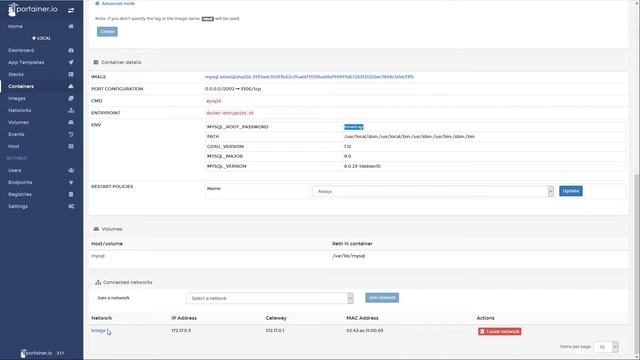Viewport: 640px width, 360px height.
Task: Open the restart policy Always dropdown
Action: [x=433, y=191]
